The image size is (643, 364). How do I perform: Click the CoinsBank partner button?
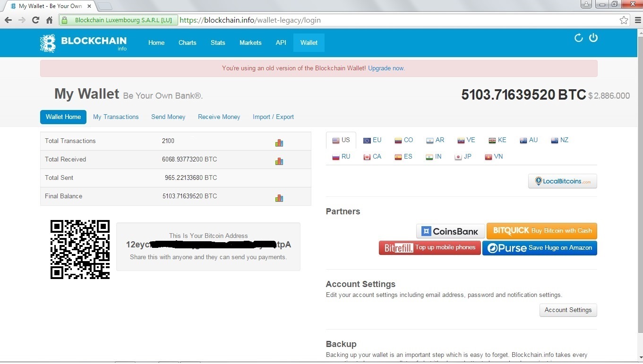click(451, 231)
